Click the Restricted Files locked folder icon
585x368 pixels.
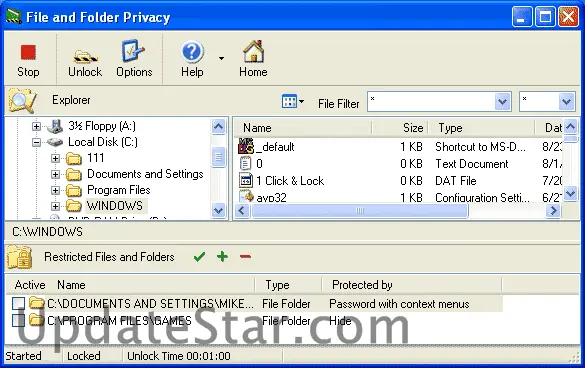click(19, 257)
